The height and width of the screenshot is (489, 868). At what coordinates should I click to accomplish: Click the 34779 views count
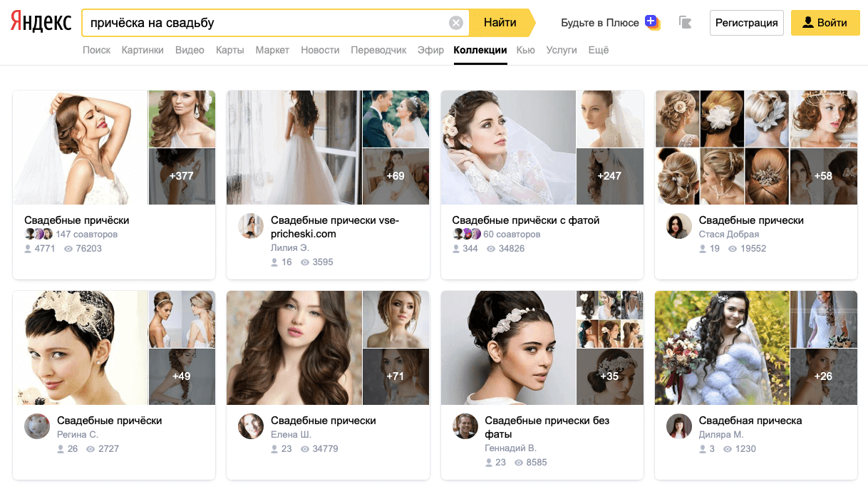click(326, 449)
